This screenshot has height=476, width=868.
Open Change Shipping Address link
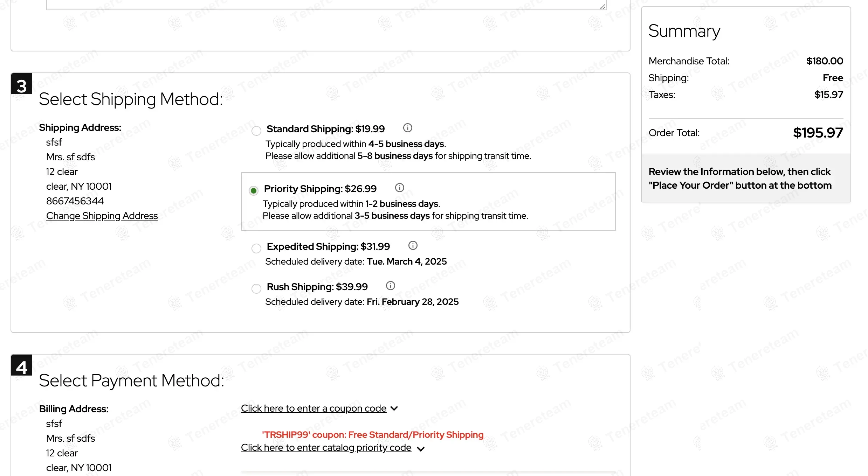(x=102, y=216)
